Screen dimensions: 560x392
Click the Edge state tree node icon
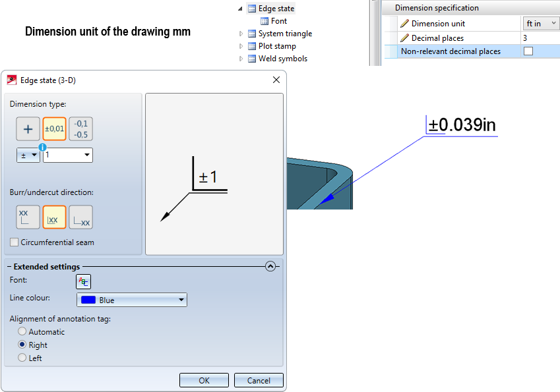[252, 9]
